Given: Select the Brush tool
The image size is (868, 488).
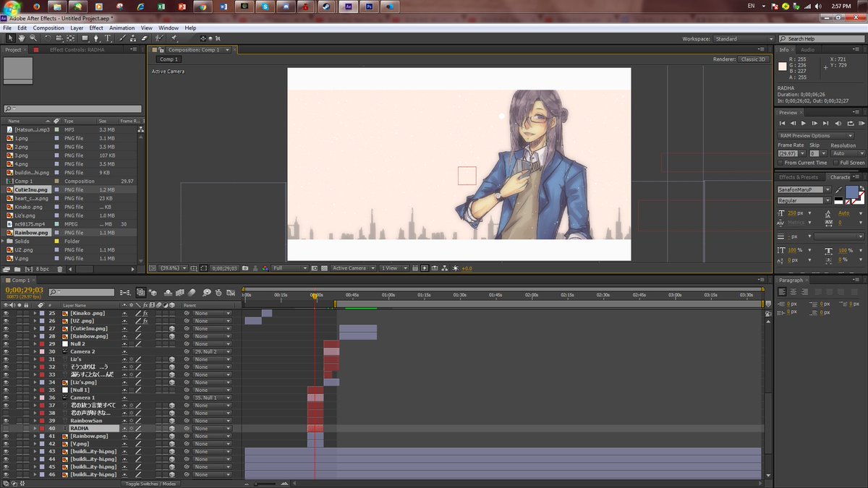Looking at the screenshot, I should click(122, 38).
